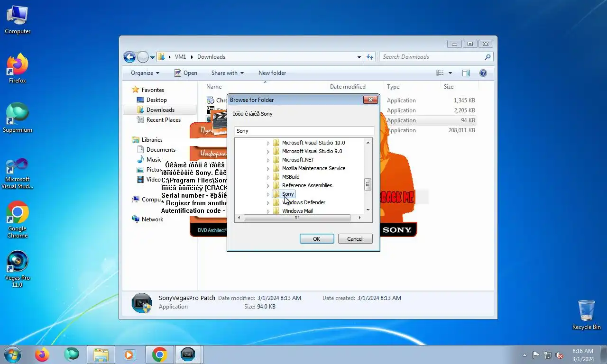Select Music under Libraries

click(x=154, y=160)
